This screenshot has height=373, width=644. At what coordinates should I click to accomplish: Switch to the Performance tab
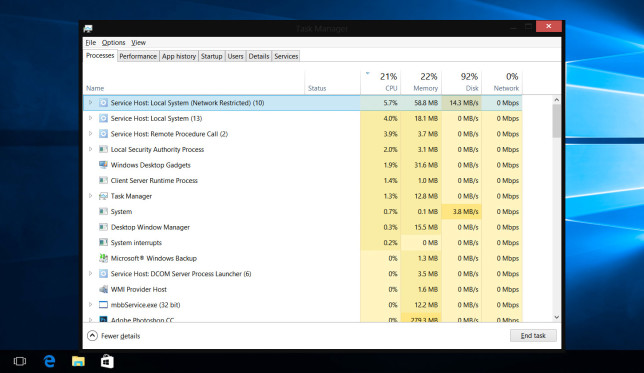(x=138, y=56)
